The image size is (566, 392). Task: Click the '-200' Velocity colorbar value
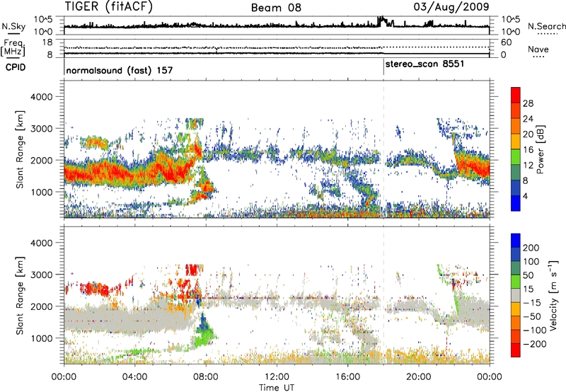[x=534, y=344]
